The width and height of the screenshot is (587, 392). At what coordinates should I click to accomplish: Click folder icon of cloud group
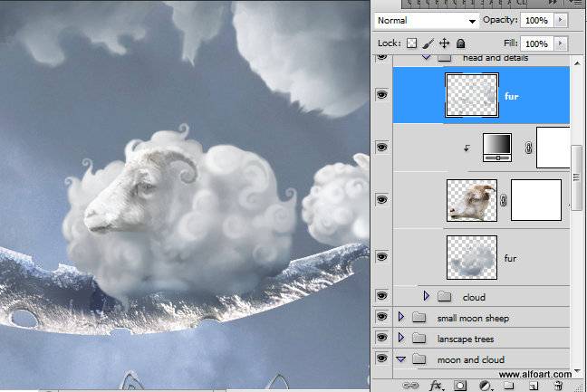point(445,297)
